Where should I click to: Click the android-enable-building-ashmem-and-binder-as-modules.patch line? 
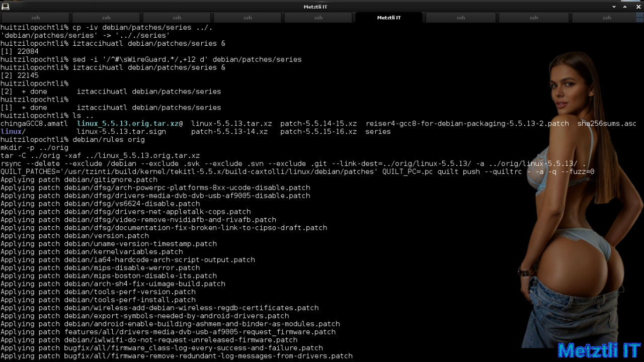[x=170, y=324]
